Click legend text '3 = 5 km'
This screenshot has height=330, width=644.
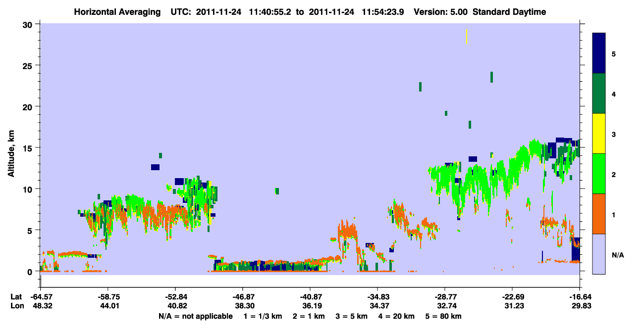coord(352,316)
